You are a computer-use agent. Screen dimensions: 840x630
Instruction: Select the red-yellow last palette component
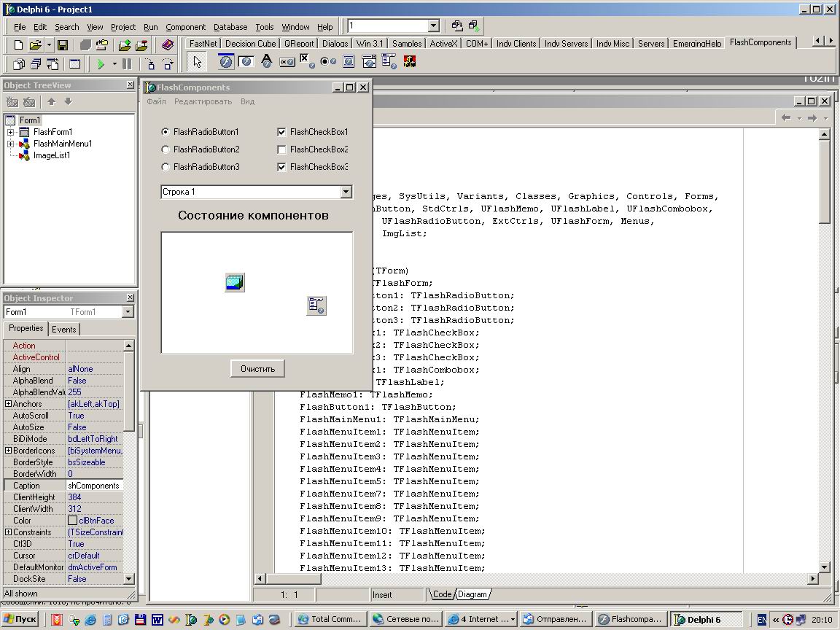pos(410,62)
